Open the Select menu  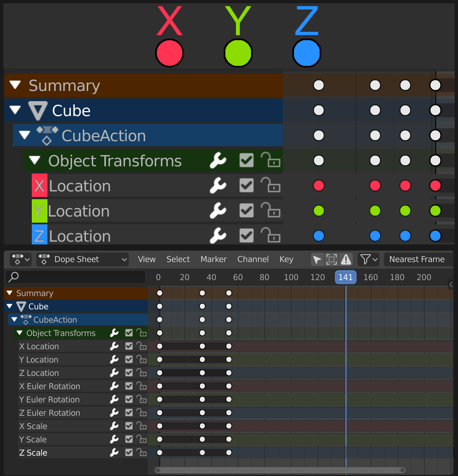coord(178,259)
